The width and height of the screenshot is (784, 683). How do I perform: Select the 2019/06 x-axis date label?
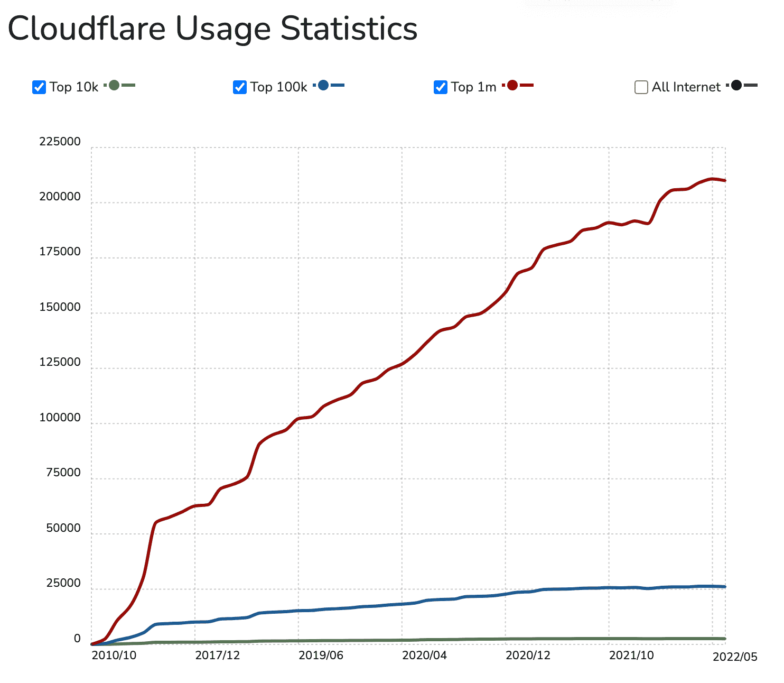(x=321, y=656)
